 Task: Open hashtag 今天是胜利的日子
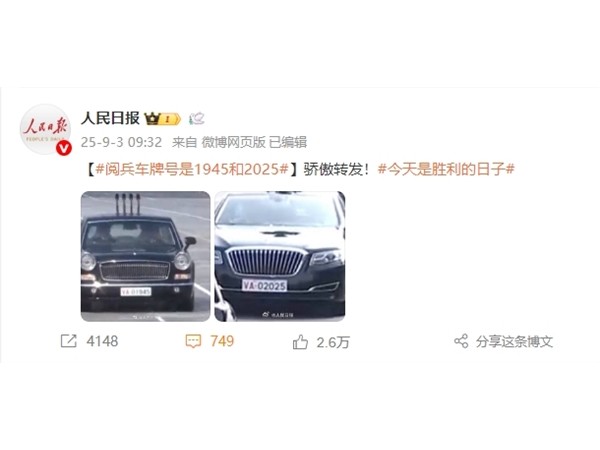click(446, 169)
